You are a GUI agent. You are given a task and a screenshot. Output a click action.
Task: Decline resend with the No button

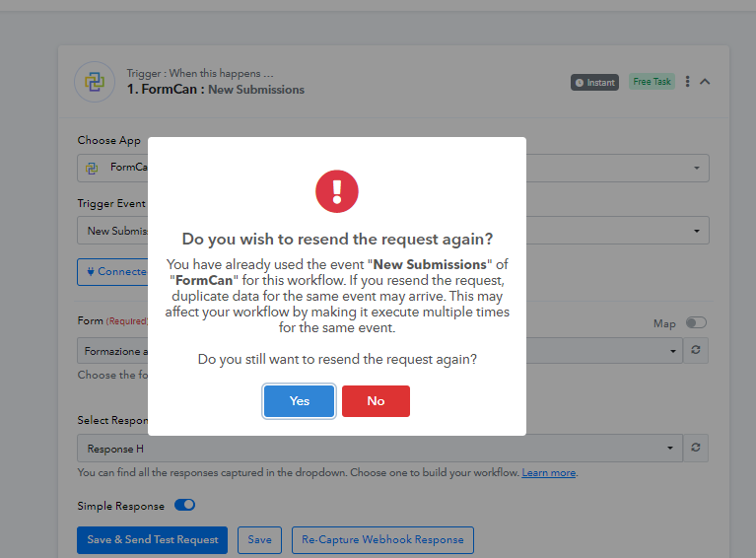[x=376, y=401]
